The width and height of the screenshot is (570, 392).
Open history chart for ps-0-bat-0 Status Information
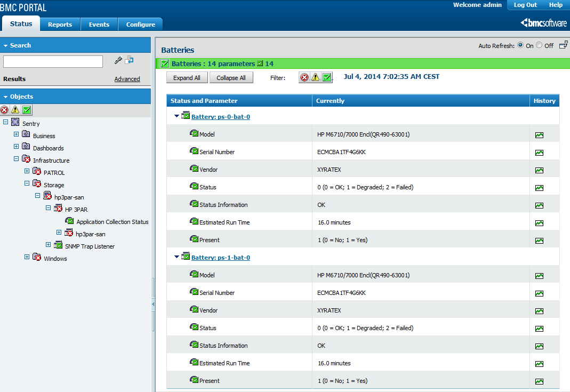539,205
